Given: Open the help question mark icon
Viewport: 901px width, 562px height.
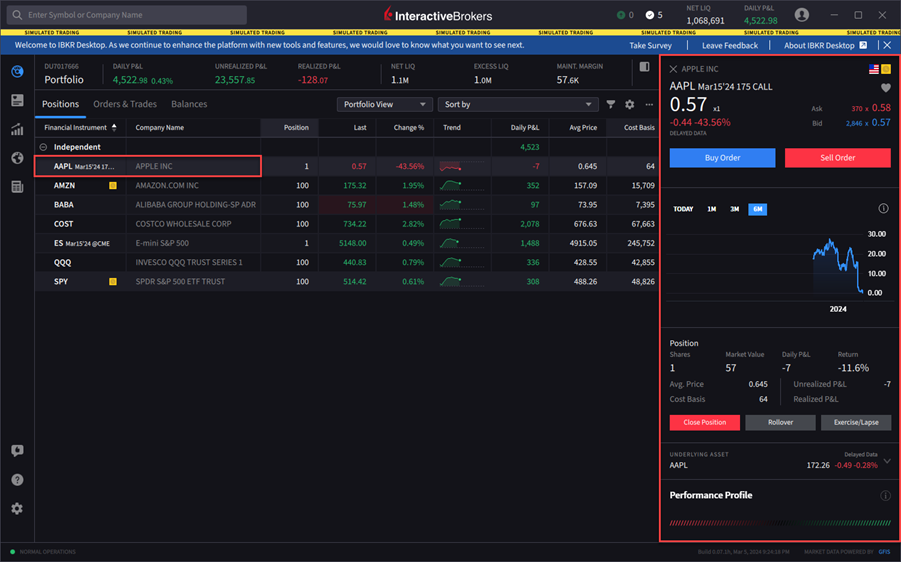Looking at the screenshot, I should click(17, 480).
